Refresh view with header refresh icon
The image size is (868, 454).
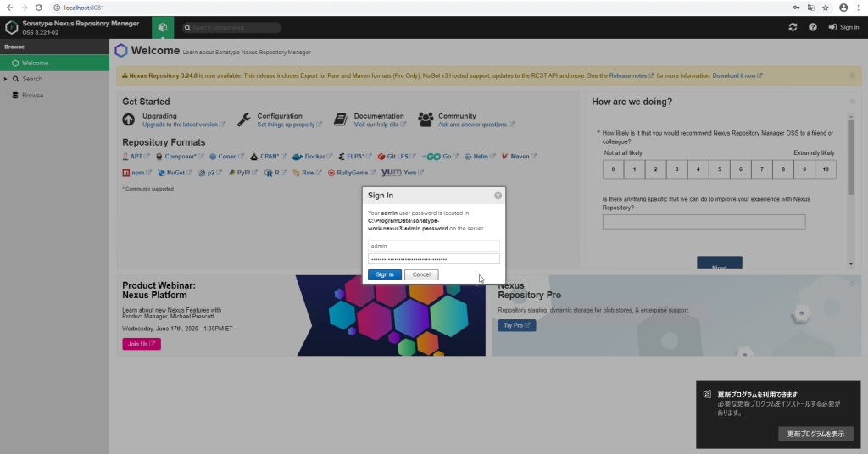coord(793,27)
